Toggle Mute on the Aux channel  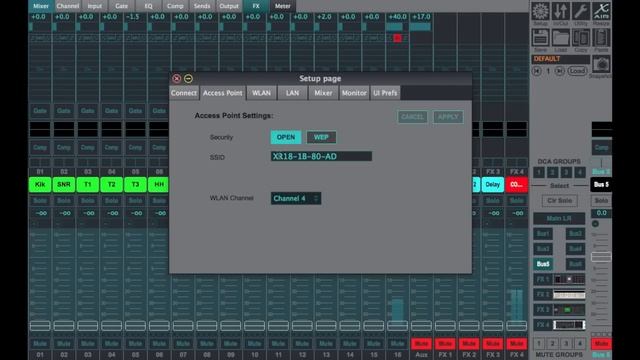[421, 344]
